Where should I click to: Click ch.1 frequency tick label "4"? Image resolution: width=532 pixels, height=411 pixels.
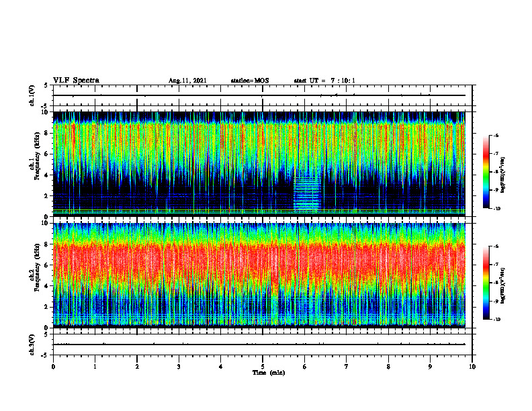coord(47,175)
